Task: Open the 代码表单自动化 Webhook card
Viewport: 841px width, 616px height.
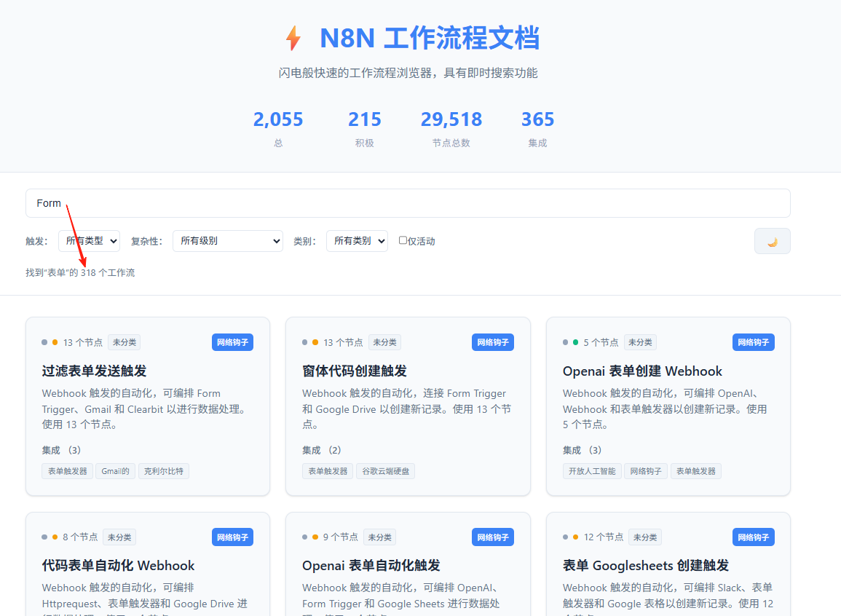Action: coord(148,564)
